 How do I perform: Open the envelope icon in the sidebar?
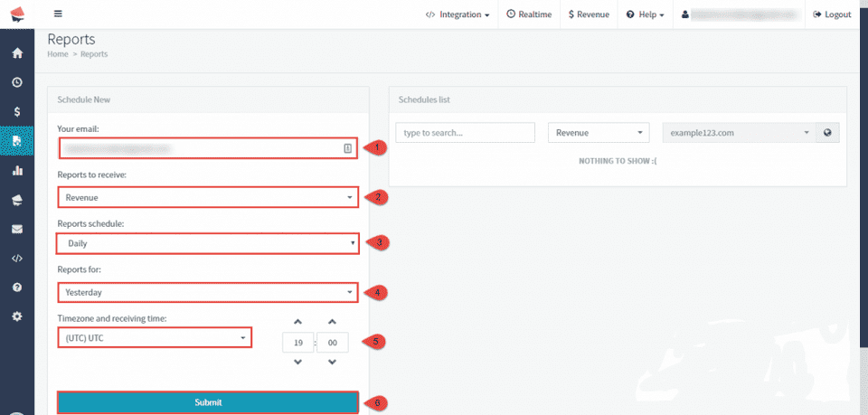(16, 229)
